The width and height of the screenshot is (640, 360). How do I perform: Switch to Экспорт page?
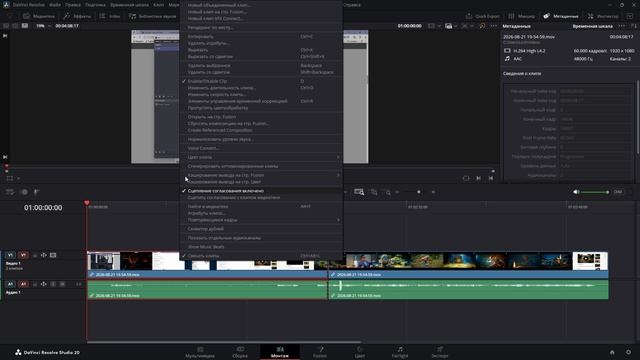440,352
